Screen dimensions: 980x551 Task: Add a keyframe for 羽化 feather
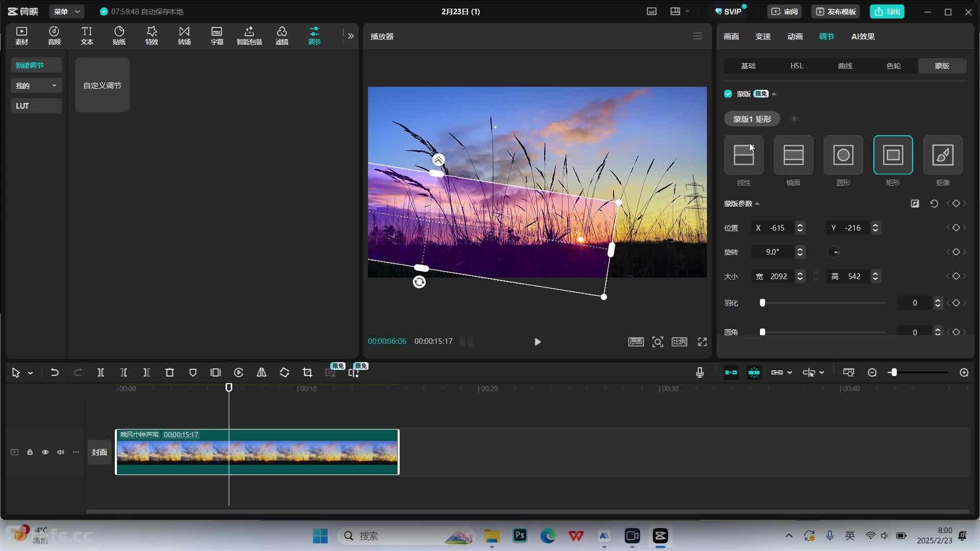[956, 303]
